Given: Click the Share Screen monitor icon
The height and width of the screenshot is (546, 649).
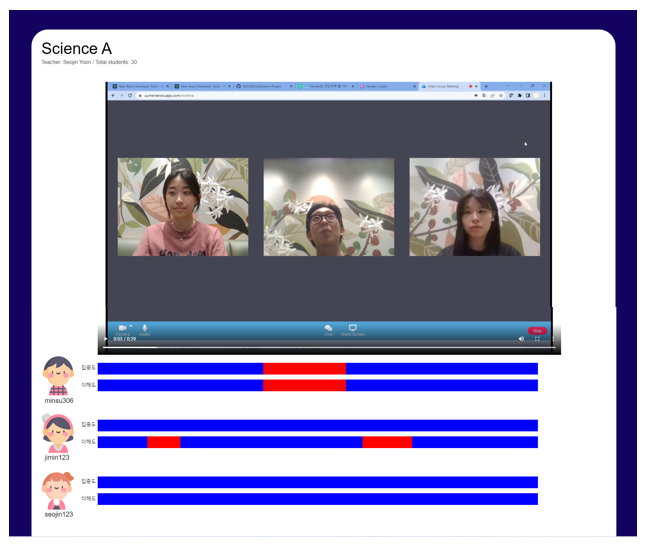Looking at the screenshot, I should point(353,327).
